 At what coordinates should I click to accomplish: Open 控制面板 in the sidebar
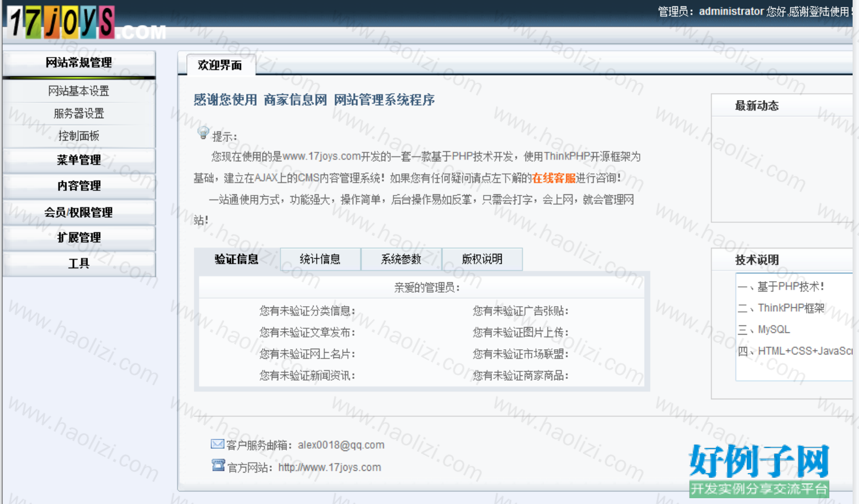[79, 136]
